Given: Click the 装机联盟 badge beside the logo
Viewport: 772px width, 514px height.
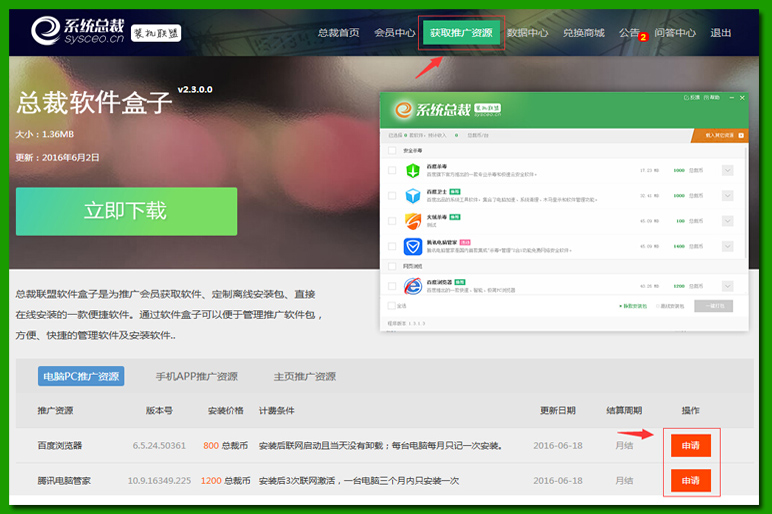Looking at the screenshot, I should 156,33.
